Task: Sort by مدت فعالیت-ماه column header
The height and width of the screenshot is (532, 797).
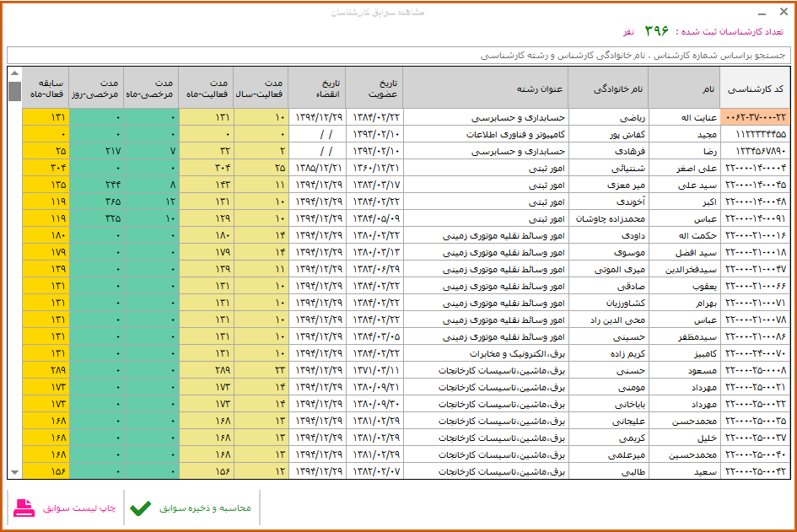Action: 206,89
